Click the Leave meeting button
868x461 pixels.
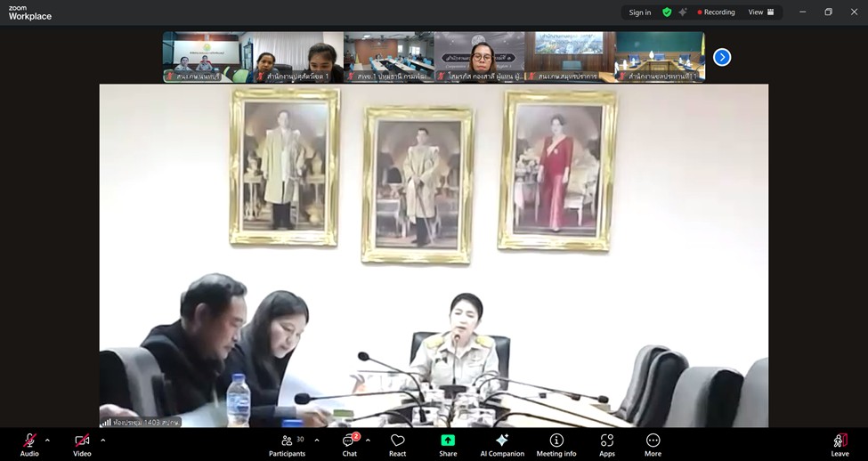(x=840, y=444)
